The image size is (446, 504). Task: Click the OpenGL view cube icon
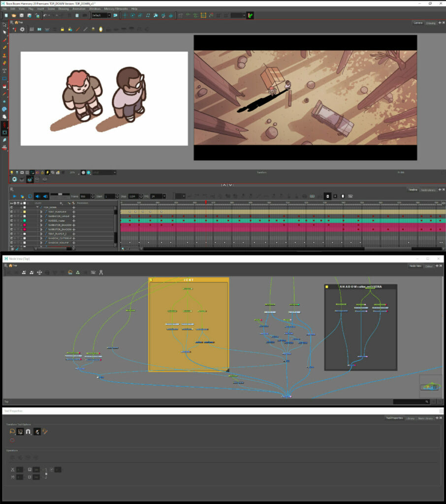[x=30, y=179]
